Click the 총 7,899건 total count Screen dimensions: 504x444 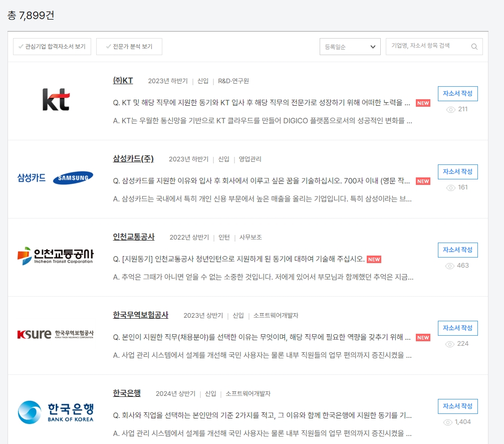pos(31,15)
